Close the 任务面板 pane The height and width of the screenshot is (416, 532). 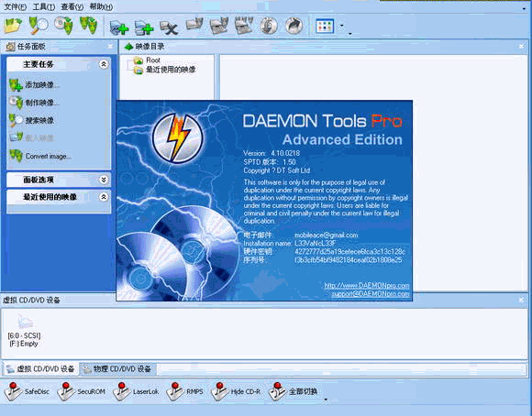pos(110,47)
